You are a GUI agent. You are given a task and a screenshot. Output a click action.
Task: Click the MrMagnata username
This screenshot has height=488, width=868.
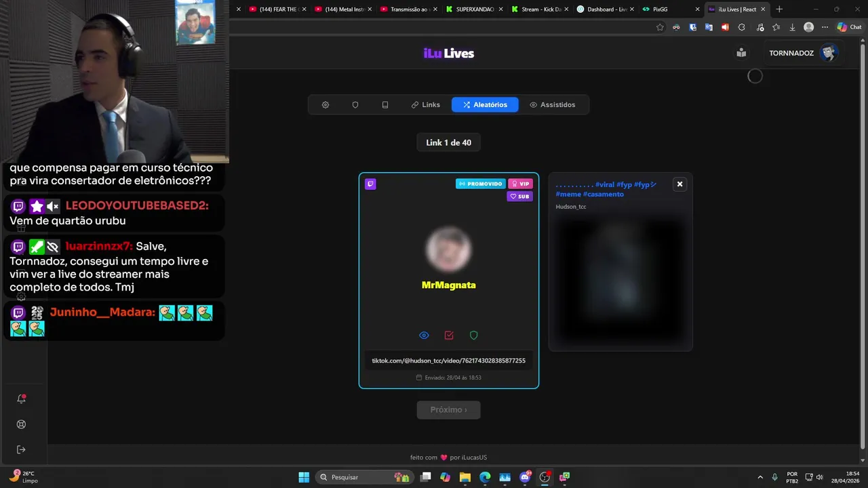point(449,285)
